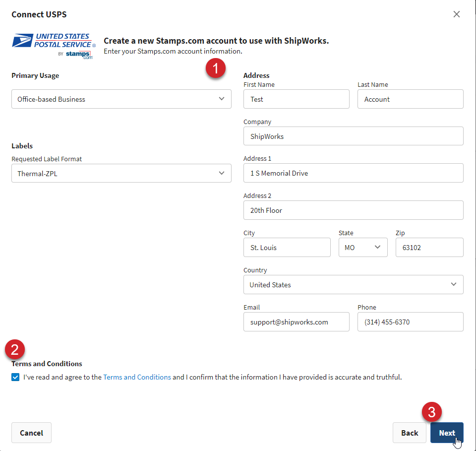Viewport: 476px width, 451px height.
Task: Click the City field
Action: (287, 248)
